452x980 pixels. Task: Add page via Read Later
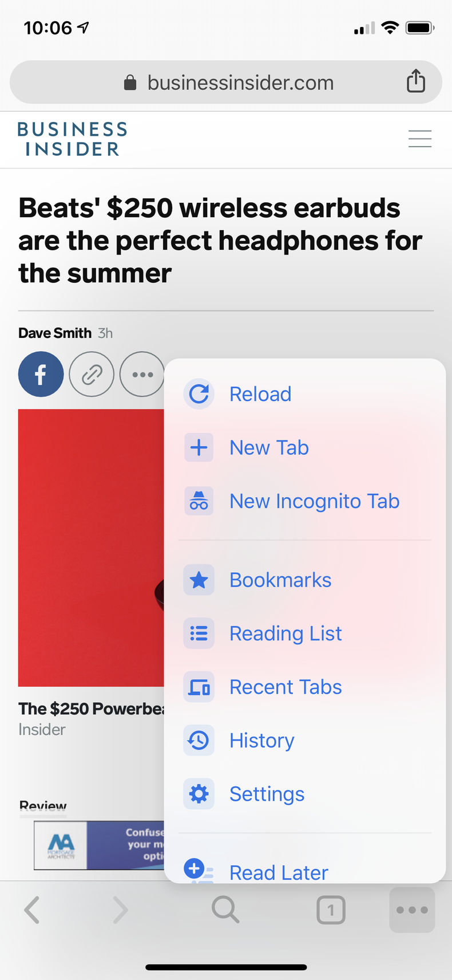[x=279, y=872]
